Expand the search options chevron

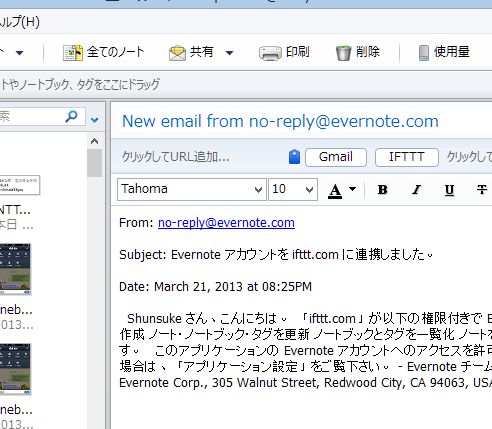pyautogui.click(x=95, y=120)
